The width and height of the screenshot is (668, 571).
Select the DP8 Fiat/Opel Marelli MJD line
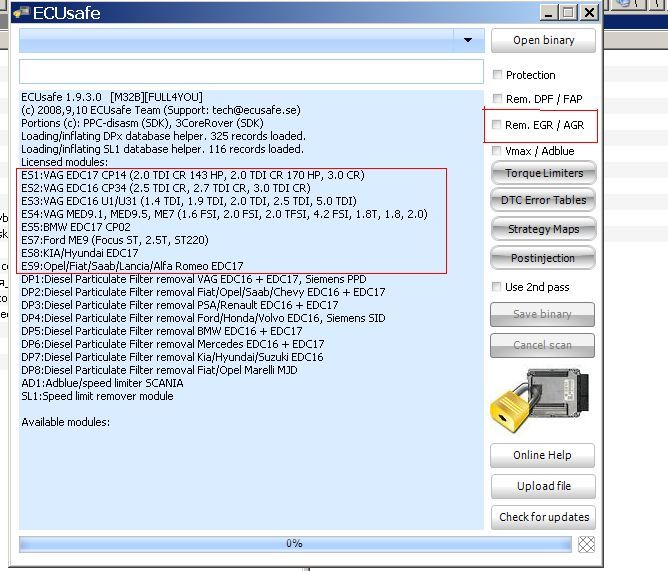(x=159, y=370)
